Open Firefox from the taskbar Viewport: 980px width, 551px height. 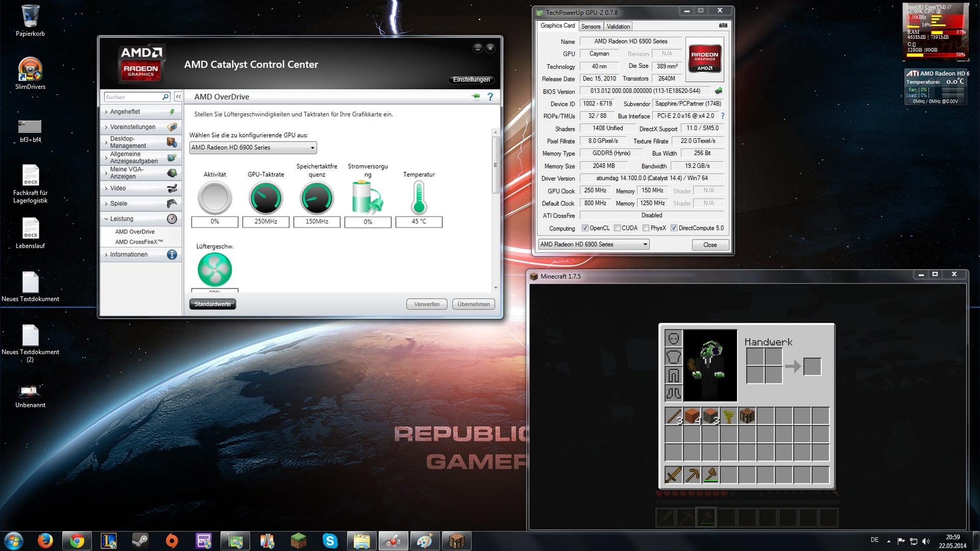(45, 540)
